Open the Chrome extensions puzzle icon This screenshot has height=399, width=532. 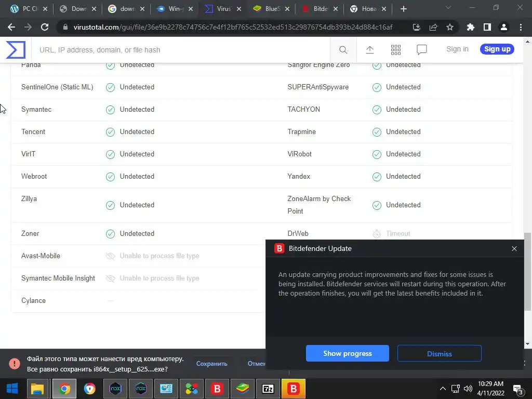pos(470,27)
